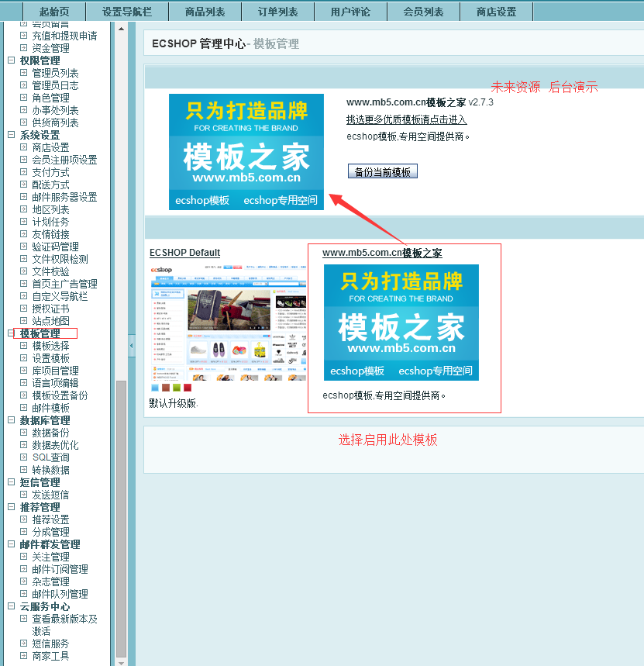Choose the brown color style swatch
Screen dimensions: 644x666
pos(166,388)
